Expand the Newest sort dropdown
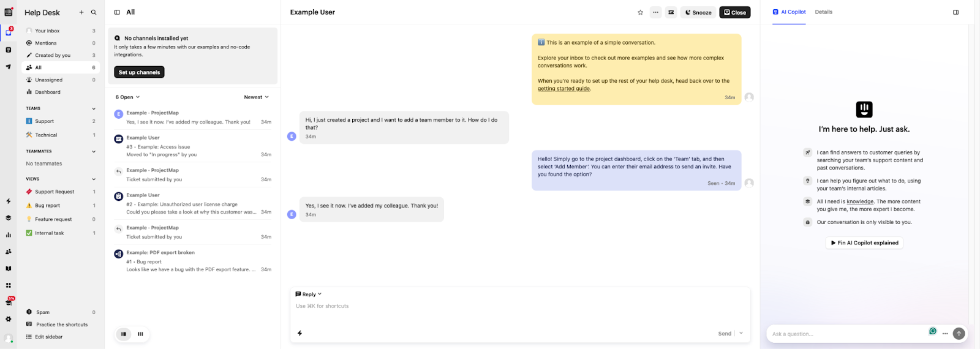The height and width of the screenshot is (349, 980). pos(256,97)
